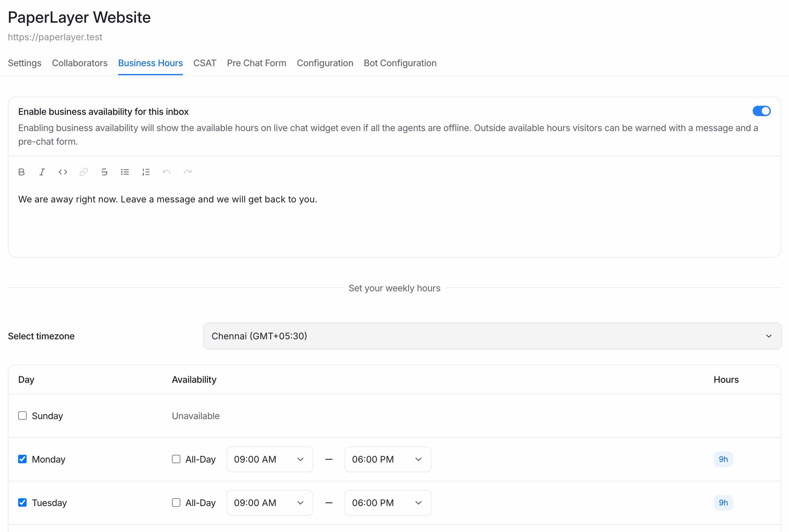Disable business availability toggle switch
The width and height of the screenshot is (789, 532).
(x=761, y=111)
